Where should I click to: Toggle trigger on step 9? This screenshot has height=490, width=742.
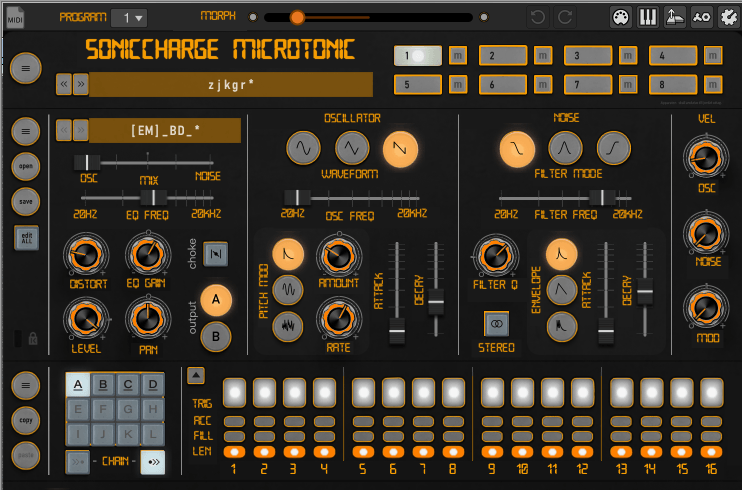click(x=492, y=392)
